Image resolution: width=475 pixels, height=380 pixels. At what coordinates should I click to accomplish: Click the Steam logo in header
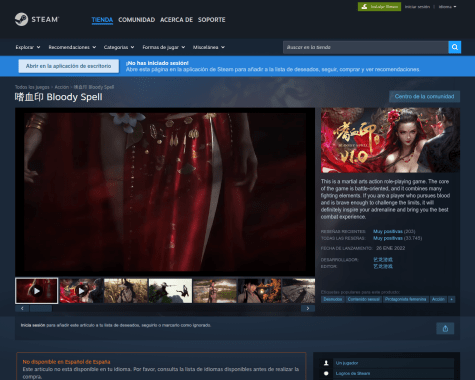point(37,19)
